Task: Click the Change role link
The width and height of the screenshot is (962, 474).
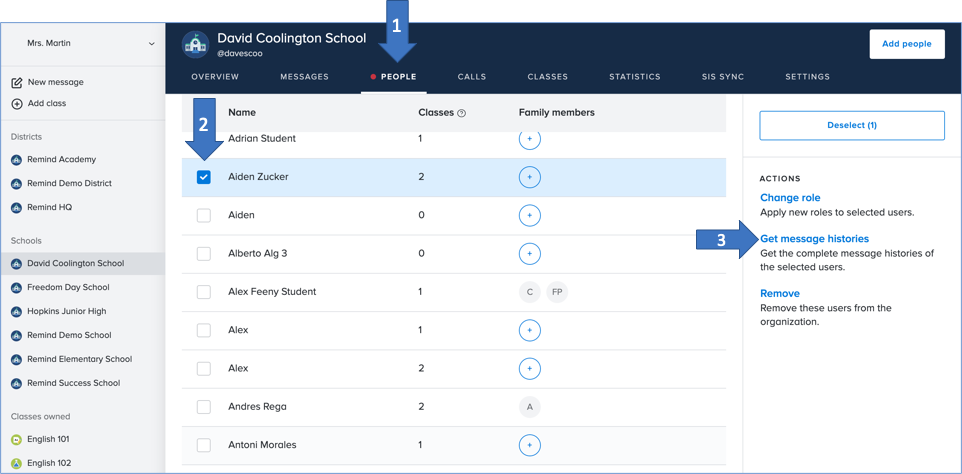Action: click(x=790, y=198)
